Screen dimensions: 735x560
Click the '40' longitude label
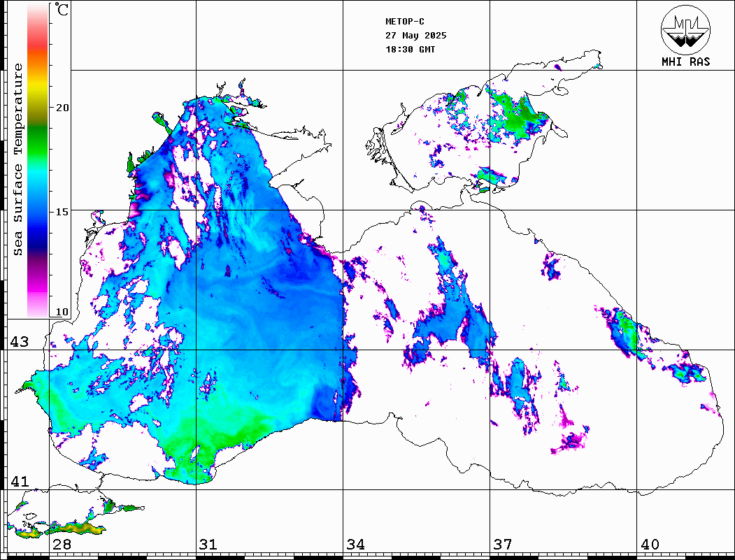point(650,545)
